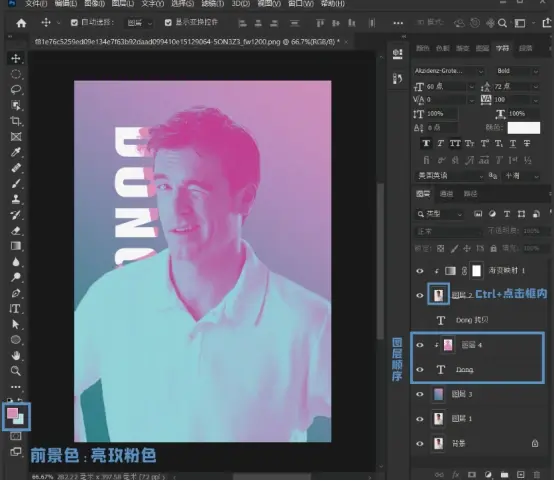Select the Hand tool
The width and height of the screenshot is (554, 481).
[x=16, y=355]
